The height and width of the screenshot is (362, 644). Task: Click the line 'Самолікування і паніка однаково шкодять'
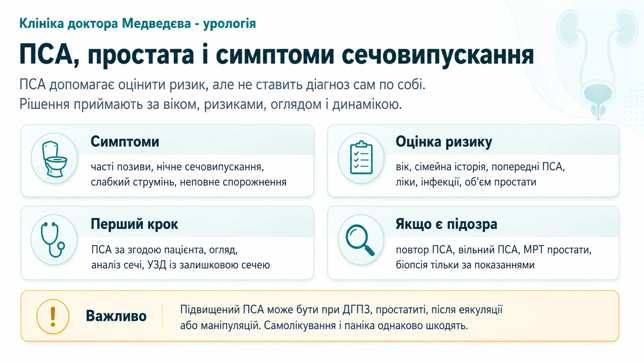point(366,325)
